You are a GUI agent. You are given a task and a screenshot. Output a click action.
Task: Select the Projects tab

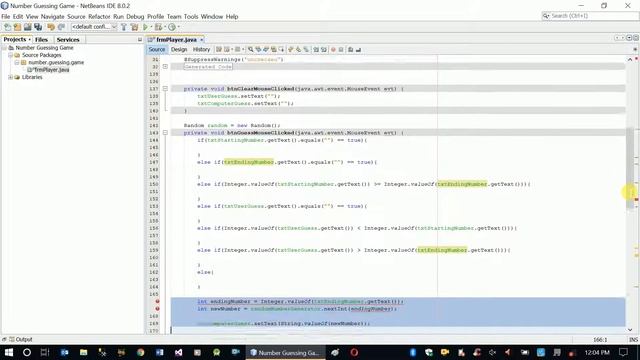15,40
